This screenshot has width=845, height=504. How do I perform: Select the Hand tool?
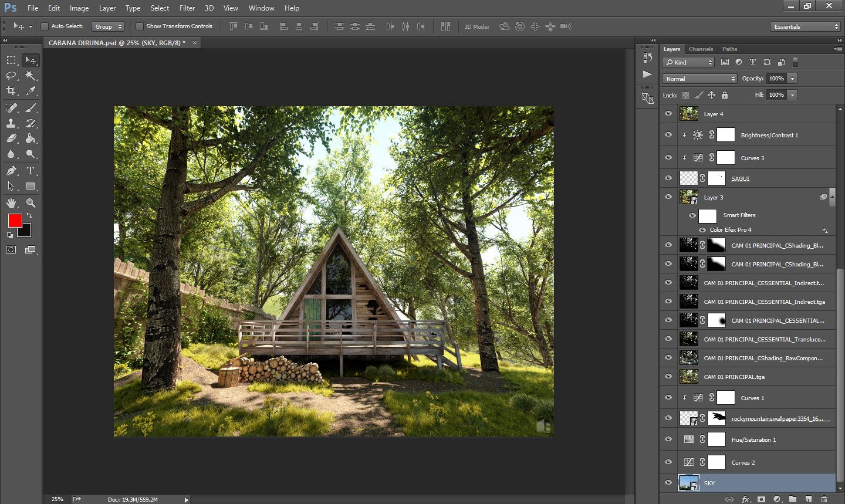click(x=11, y=203)
